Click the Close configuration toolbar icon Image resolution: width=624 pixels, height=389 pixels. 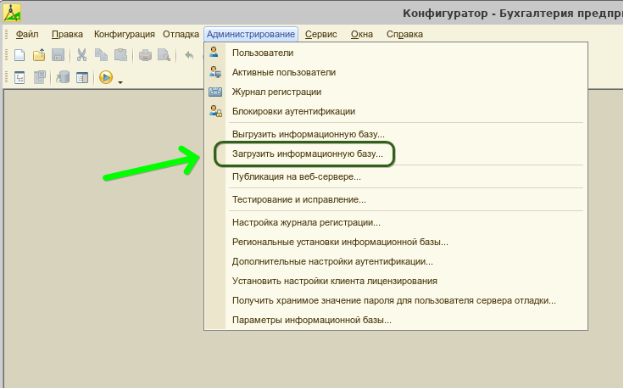pos(39,77)
